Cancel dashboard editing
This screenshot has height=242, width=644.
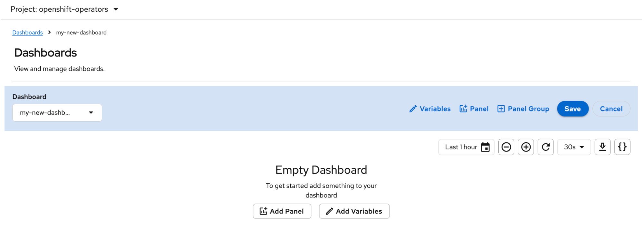pyautogui.click(x=611, y=109)
